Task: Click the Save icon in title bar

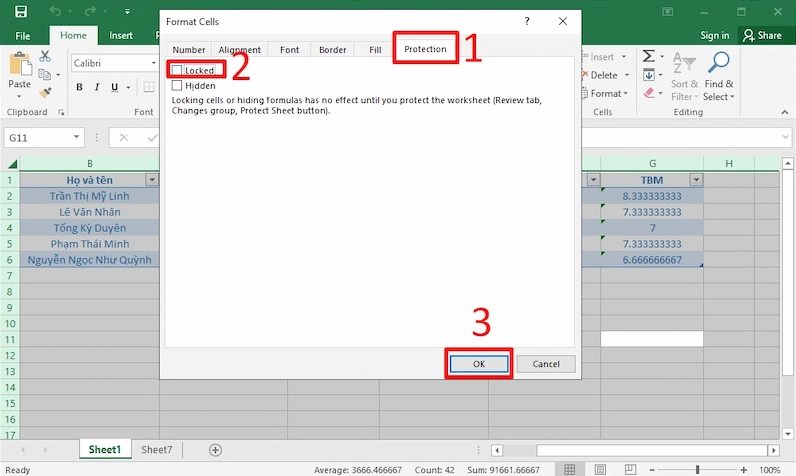Action: (x=21, y=11)
